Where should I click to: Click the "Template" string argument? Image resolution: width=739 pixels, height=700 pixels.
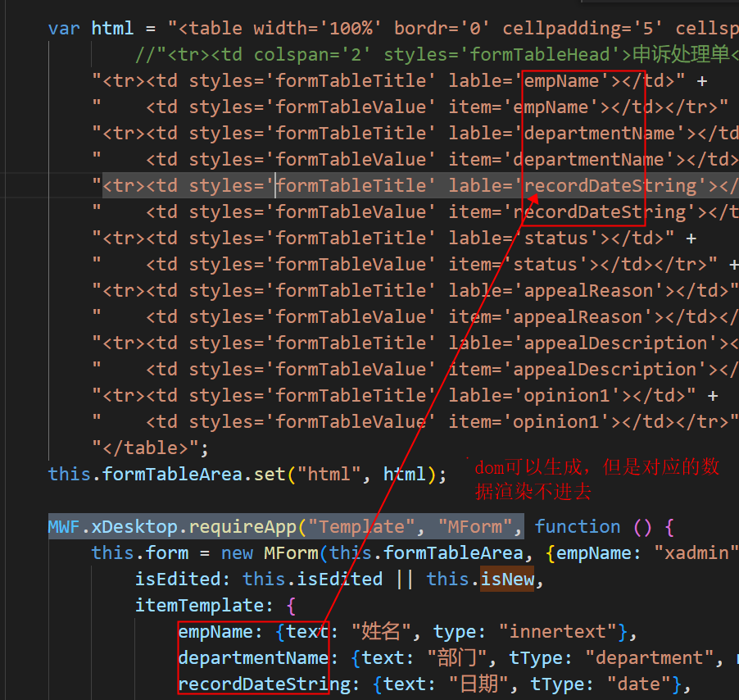coord(361,526)
